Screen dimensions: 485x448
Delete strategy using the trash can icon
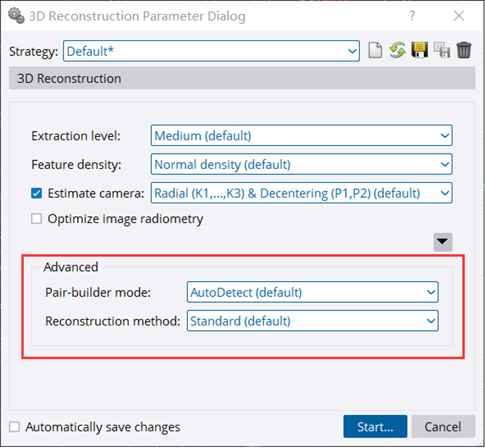464,51
